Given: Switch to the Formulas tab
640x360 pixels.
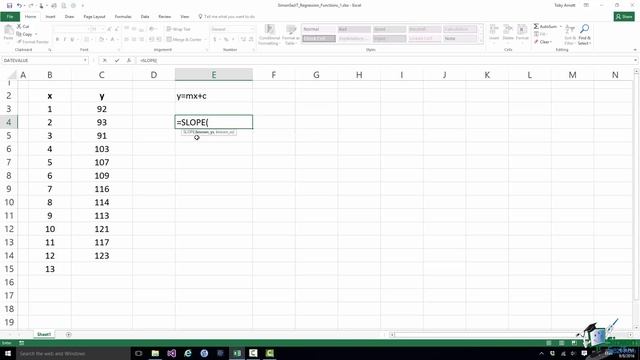Looking at the screenshot, I should pyautogui.click(x=123, y=17).
